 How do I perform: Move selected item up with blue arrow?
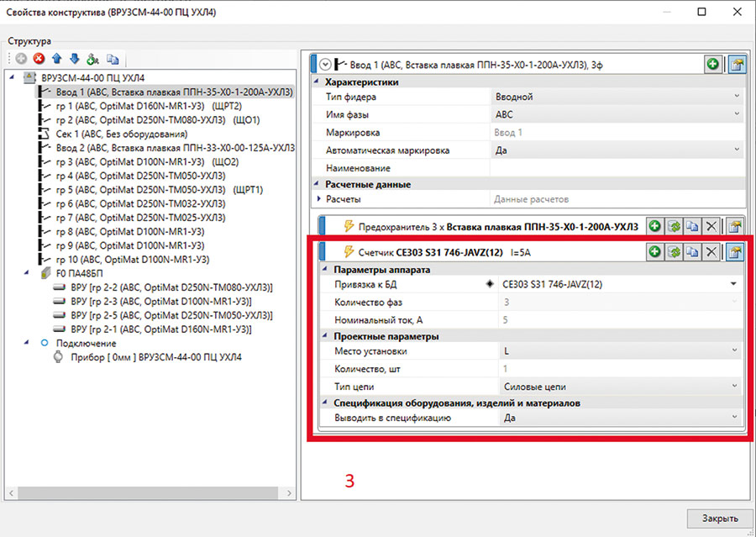click(x=57, y=59)
